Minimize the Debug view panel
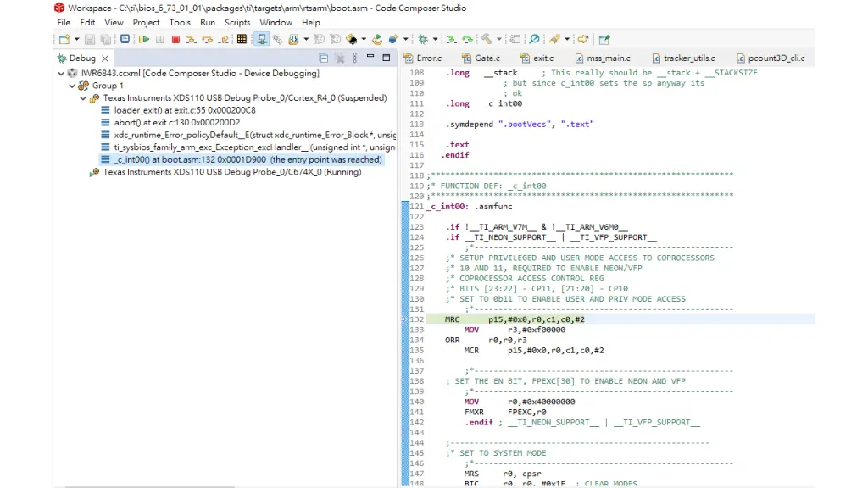The image size is (868, 488). [x=370, y=57]
